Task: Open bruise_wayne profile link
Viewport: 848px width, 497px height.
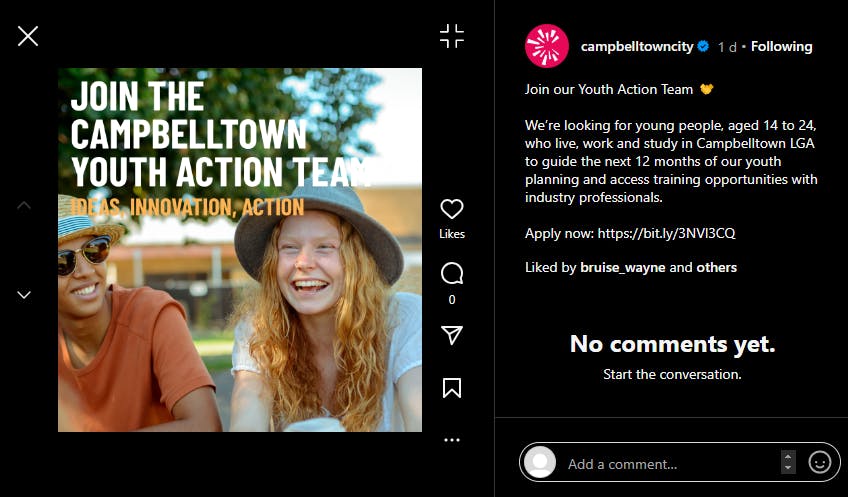Action: (x=622, y=268)
